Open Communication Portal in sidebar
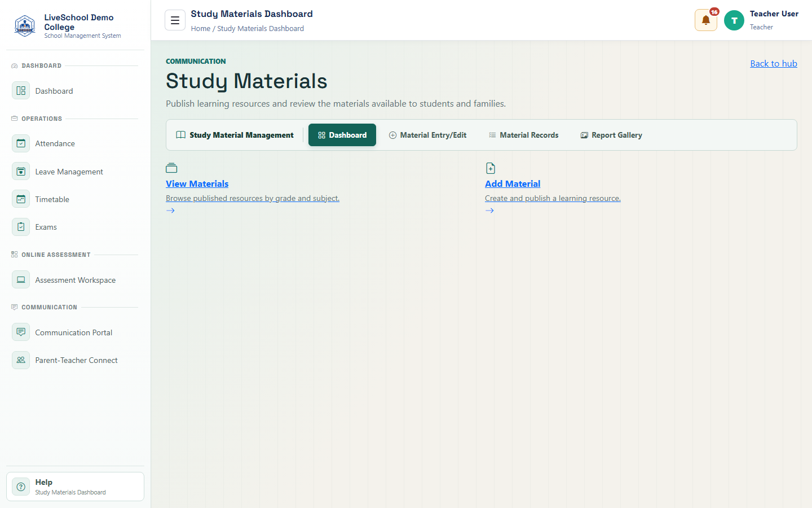812x508 pixels. tap(75, 332)
